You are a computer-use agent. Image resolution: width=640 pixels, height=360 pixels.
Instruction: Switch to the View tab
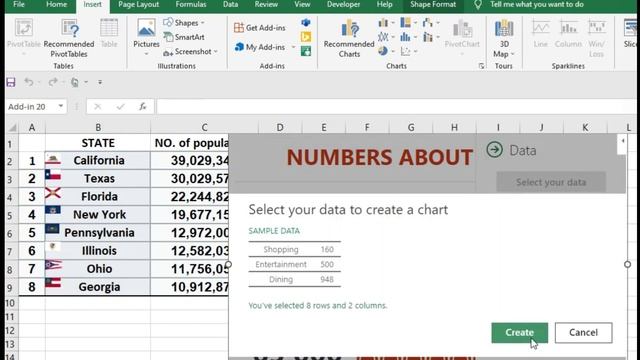pyautogui.click(x=302, y=4)
